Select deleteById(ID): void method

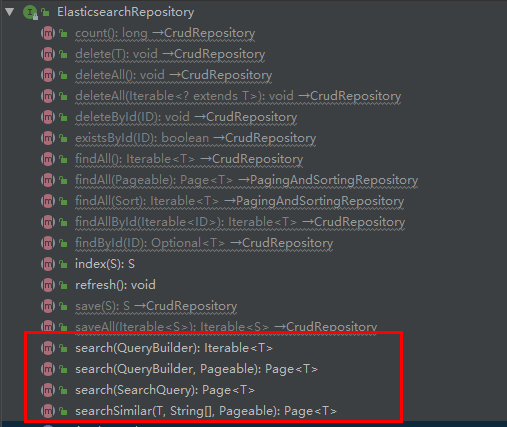(186, 117)
